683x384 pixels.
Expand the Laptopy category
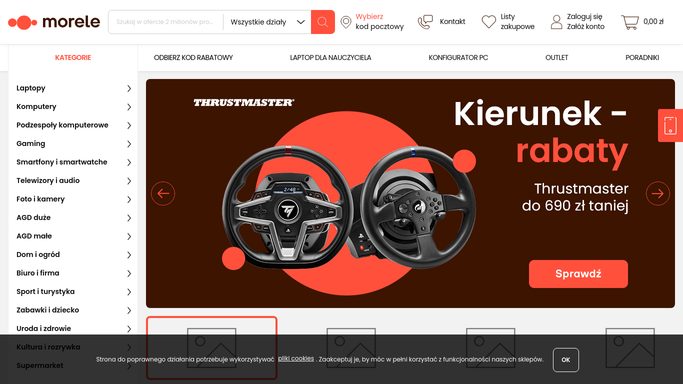(73, 88)
